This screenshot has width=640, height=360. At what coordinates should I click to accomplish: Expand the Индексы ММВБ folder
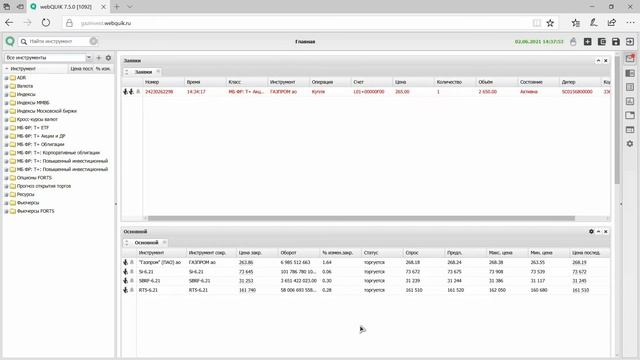(6, 103)
